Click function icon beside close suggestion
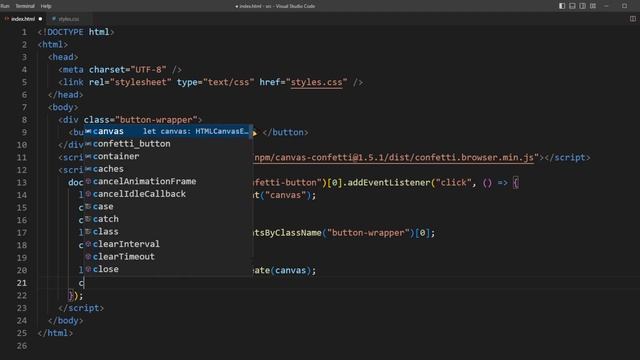 tap(88, 269)
